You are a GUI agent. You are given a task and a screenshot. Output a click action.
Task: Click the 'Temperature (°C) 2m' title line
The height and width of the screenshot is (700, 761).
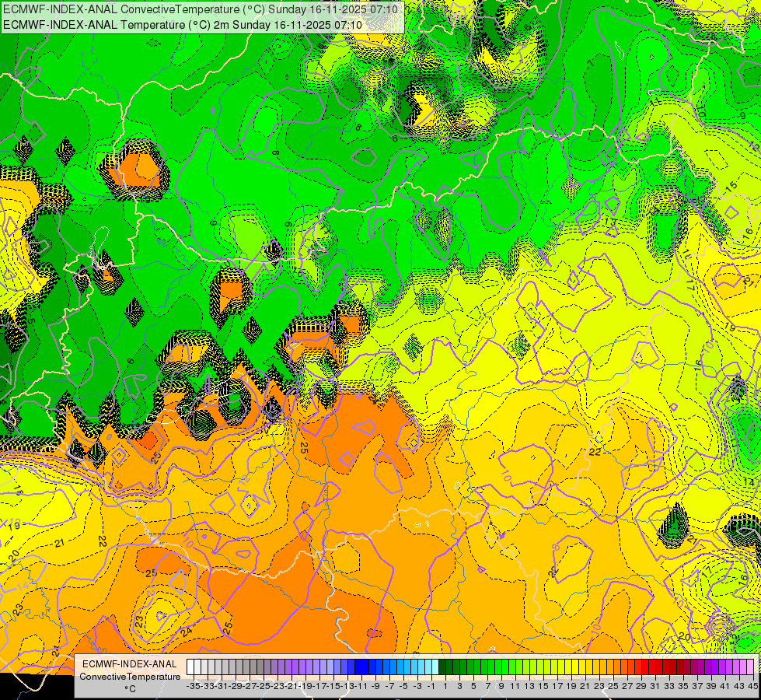[183, 25]
